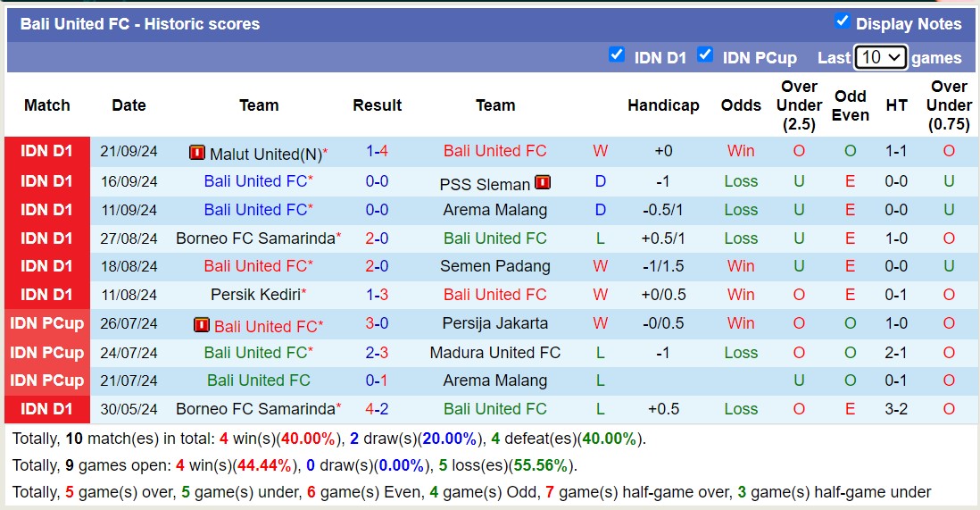The width and height of the screenshot is (980, 510).
Task: Toggle the Display Notes checkbox
Action: [842, 21]
